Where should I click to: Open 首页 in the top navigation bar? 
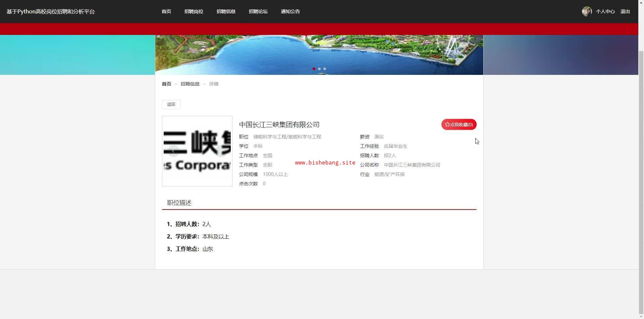click(x=166, y=11)
